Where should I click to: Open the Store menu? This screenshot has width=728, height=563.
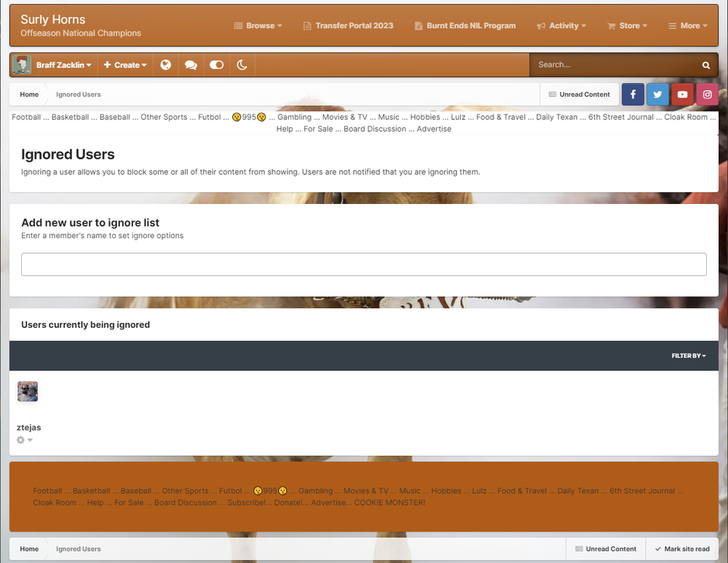point(627,25)
